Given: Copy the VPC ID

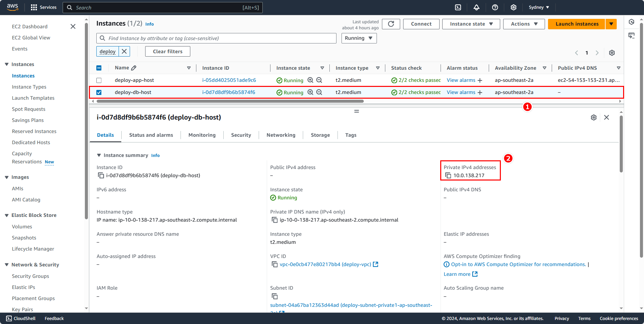Looking at the screenshot, I should point(275,264).
